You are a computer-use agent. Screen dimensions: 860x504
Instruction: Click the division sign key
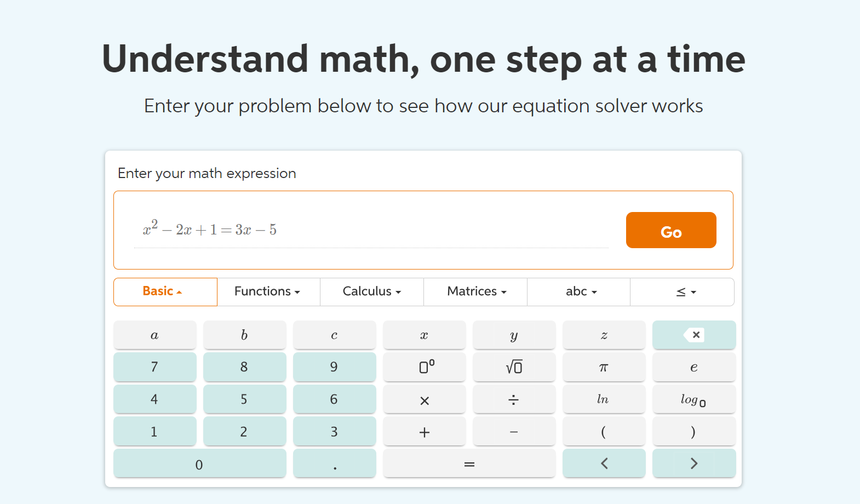(x=514, y=399)
